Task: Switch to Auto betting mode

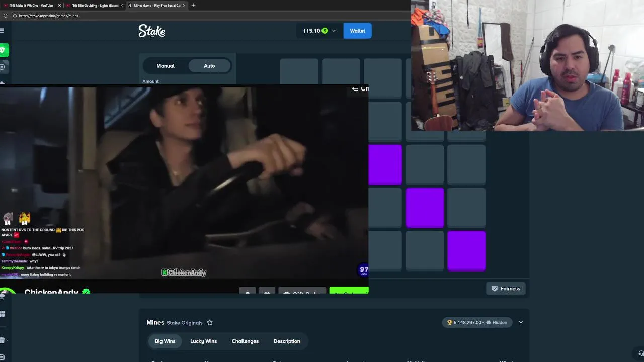Action: [x=209, y=66]
